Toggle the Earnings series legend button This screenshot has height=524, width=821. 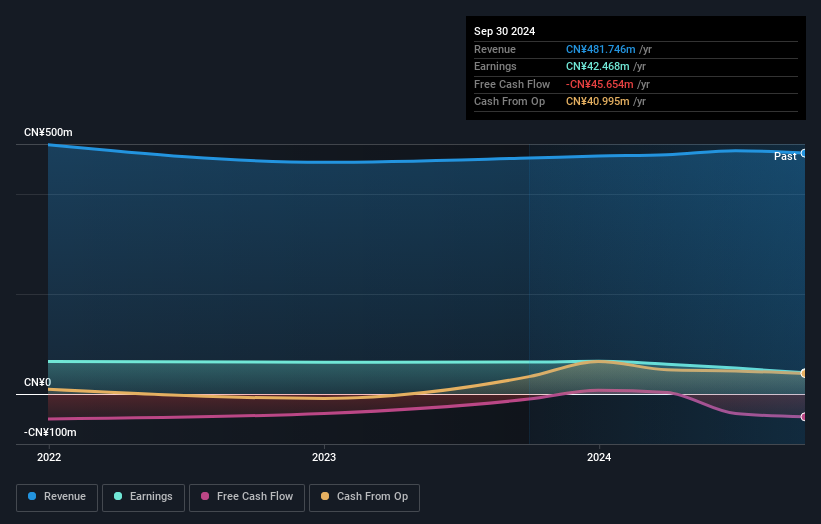(143, 497)
